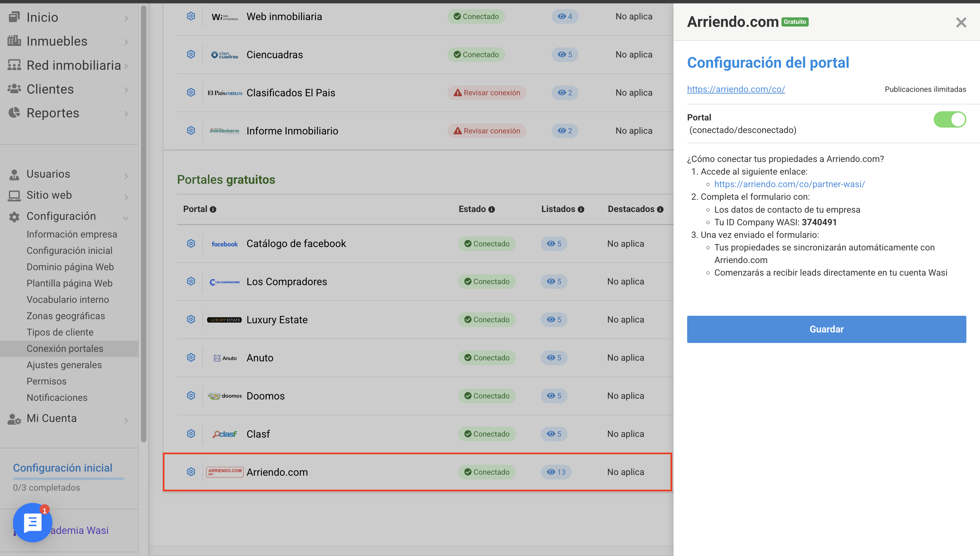Open Plantilla página Web submenu item

pyautogui.click(x=69, y=283)
